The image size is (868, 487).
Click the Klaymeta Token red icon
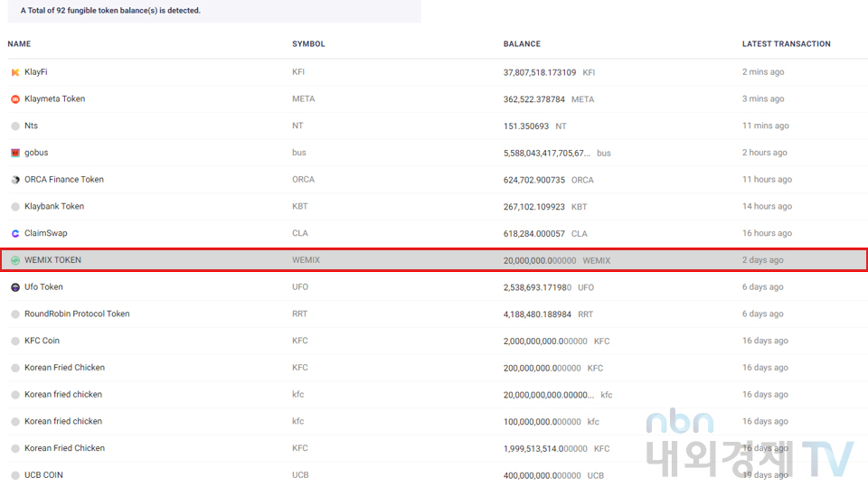point(15,99)
